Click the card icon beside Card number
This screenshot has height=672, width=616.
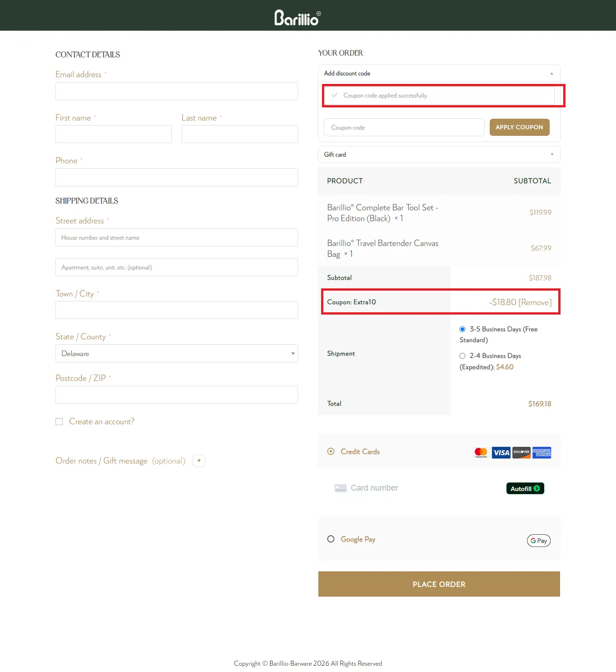340,488
